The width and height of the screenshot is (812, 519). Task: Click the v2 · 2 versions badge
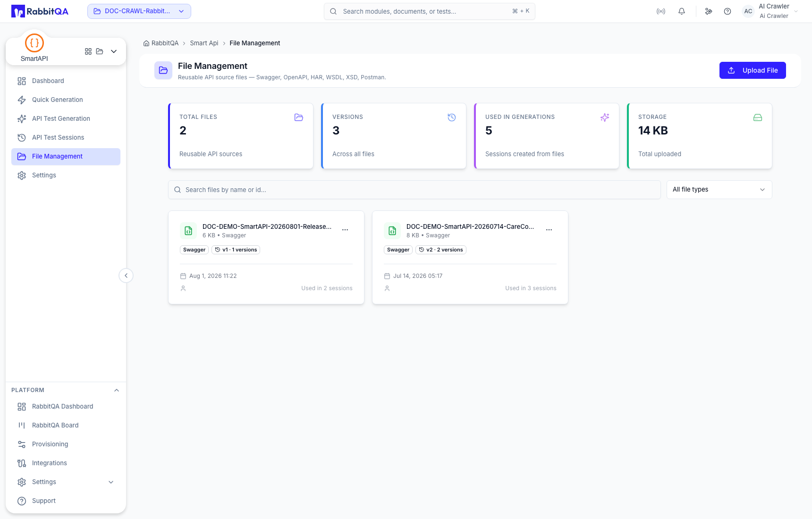click(x=441, y=250)
